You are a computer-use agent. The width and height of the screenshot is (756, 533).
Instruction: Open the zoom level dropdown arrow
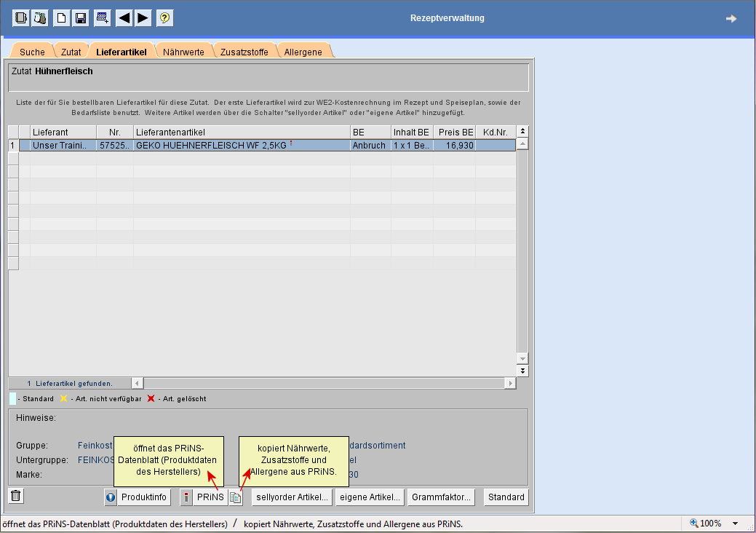[x=736, y=524]
